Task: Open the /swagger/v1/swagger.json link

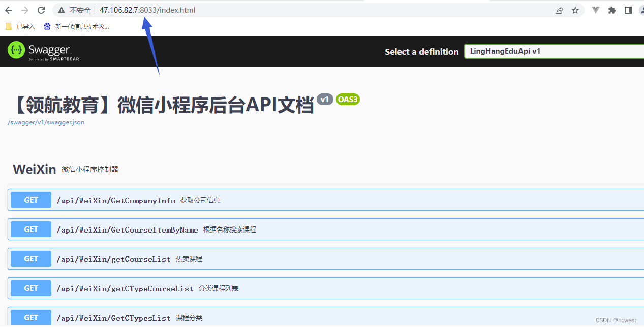Action: coord(46,122)
